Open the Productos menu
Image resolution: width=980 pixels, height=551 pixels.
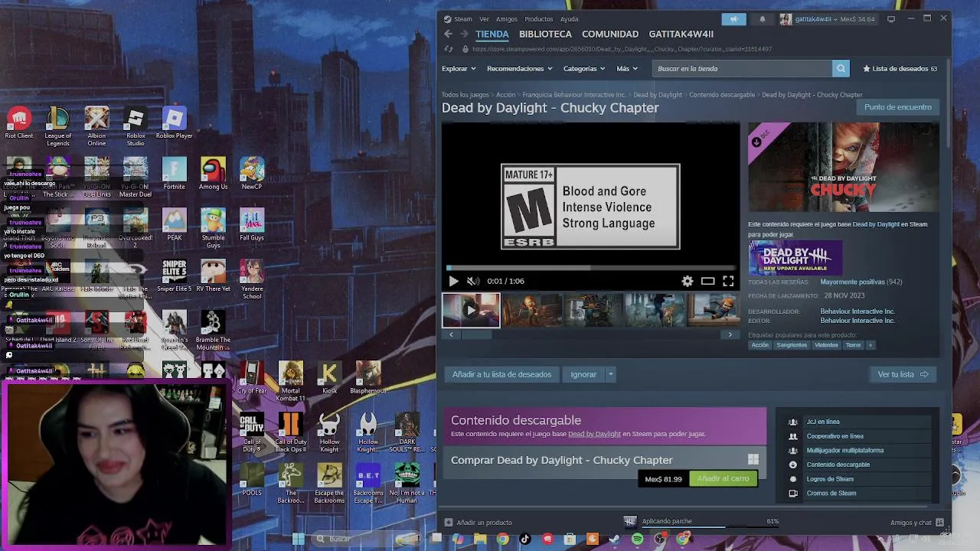[538, 19]
